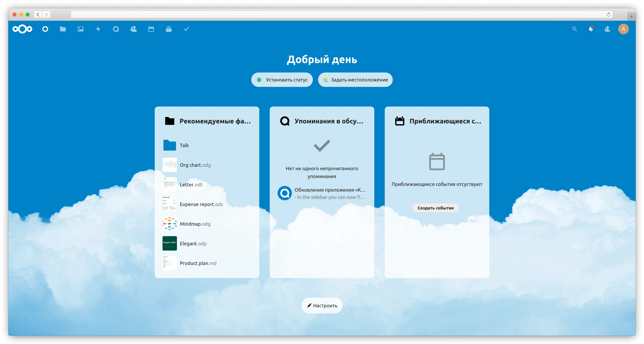Image resolution: width=644 pixels, height=344 pixels.
Task: Open the Photos app
Action: coord(80,29)
